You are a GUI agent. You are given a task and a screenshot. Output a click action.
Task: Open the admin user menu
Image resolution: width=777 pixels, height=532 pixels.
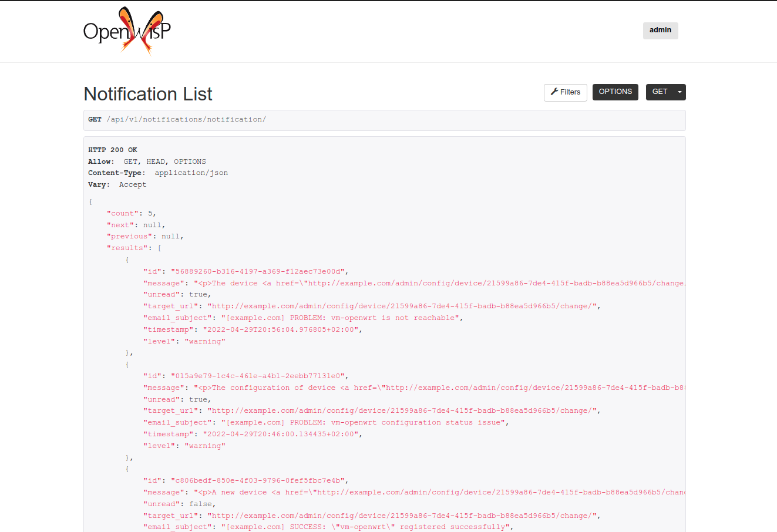660,30
